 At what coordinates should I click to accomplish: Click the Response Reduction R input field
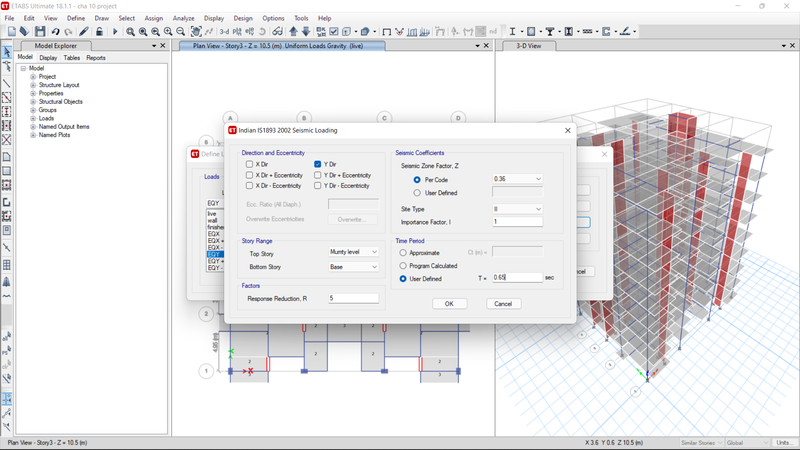click(x=354, y=298)
